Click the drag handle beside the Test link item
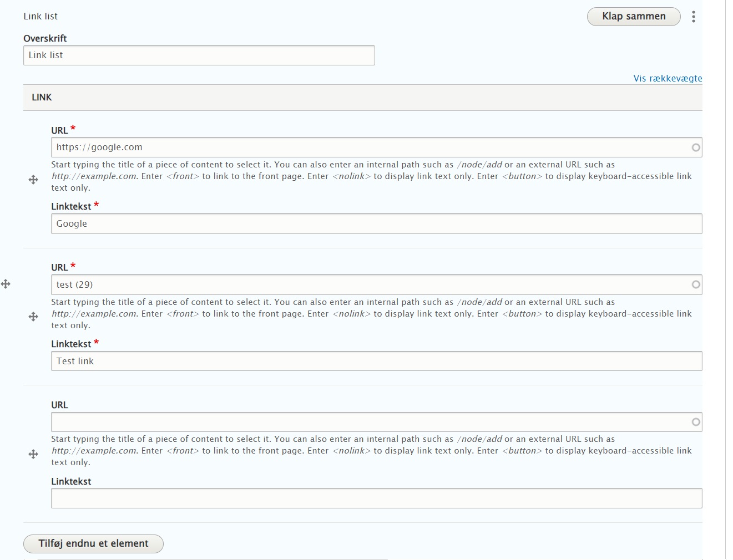 pyautogui.click(x=33, y=317)
